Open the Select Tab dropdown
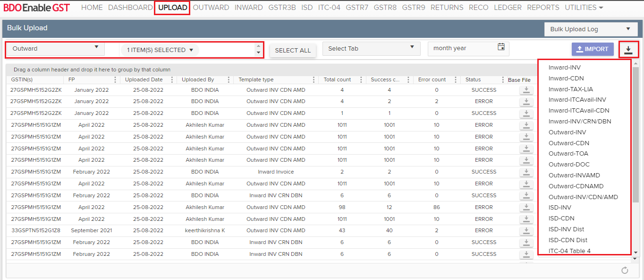 point(371,48)
